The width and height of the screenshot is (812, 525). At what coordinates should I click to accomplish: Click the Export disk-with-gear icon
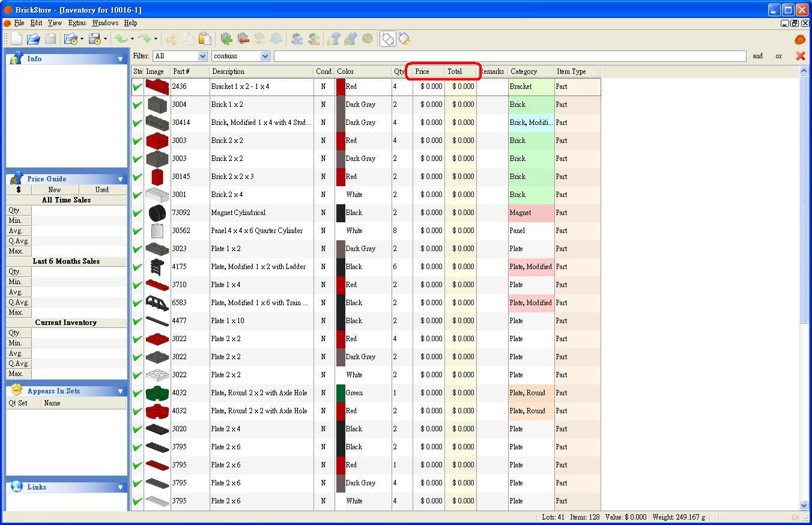[x=94, y=39]
